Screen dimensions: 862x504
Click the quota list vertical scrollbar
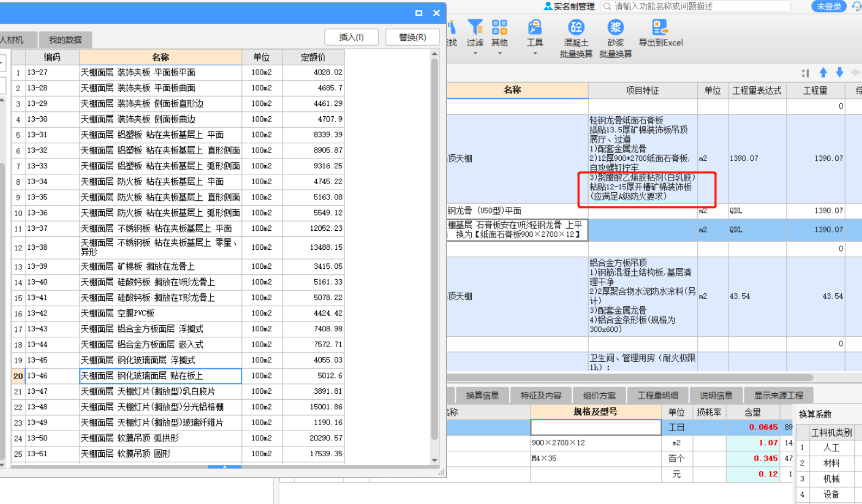[434, 250]
